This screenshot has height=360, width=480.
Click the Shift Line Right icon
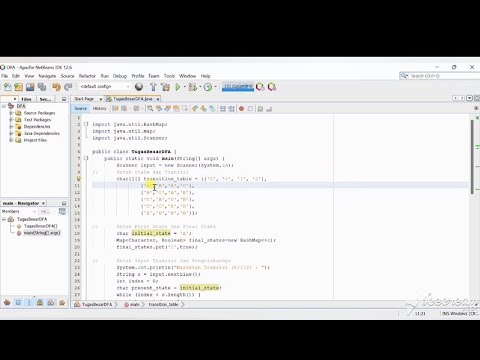[x=231, y=108]
